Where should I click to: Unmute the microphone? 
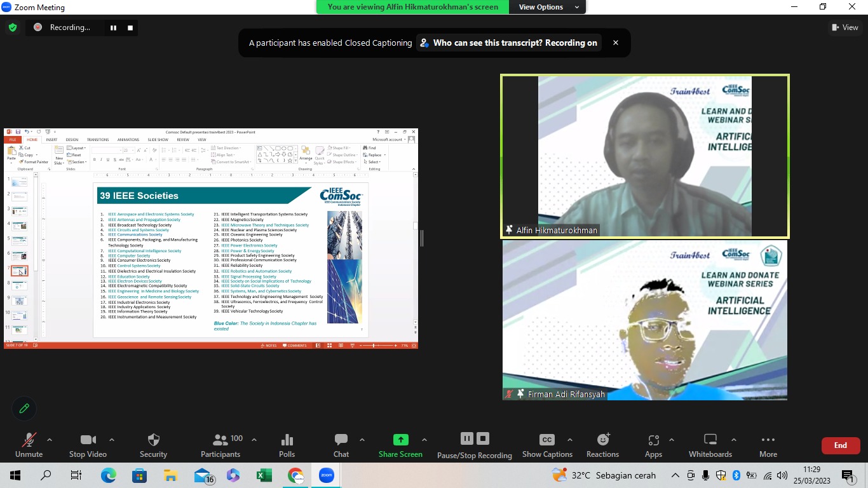[x=29, y=445]
